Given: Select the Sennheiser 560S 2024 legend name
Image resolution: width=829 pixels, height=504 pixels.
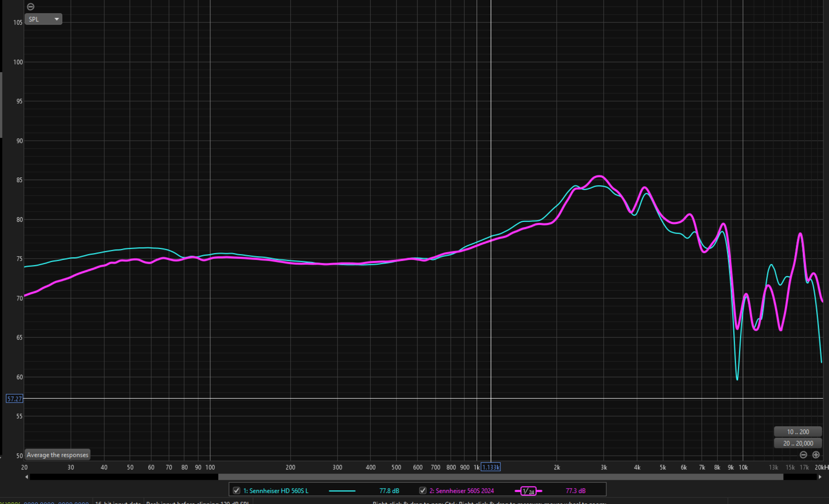Looking at the screenshot, I should coord(461,491).
